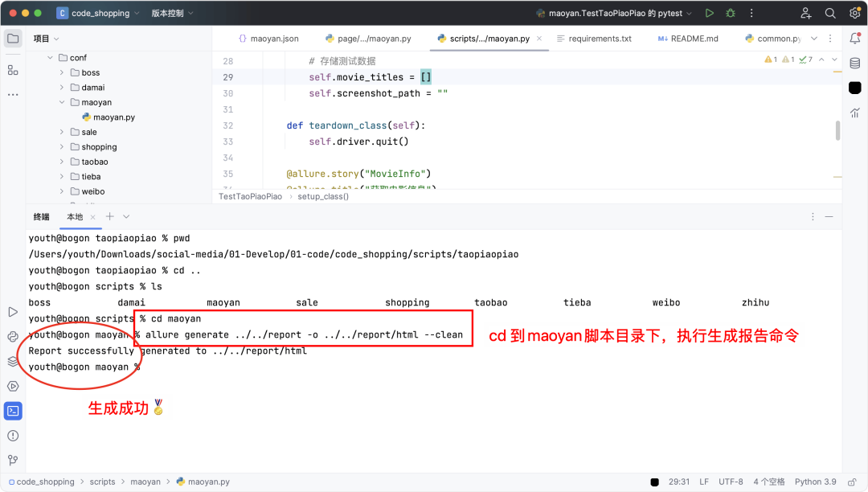Open the run configuration selector dropdown
Image resolution: width=868 pixels, height=492 pixels.
pyautogui.click(x=615, y=14)
